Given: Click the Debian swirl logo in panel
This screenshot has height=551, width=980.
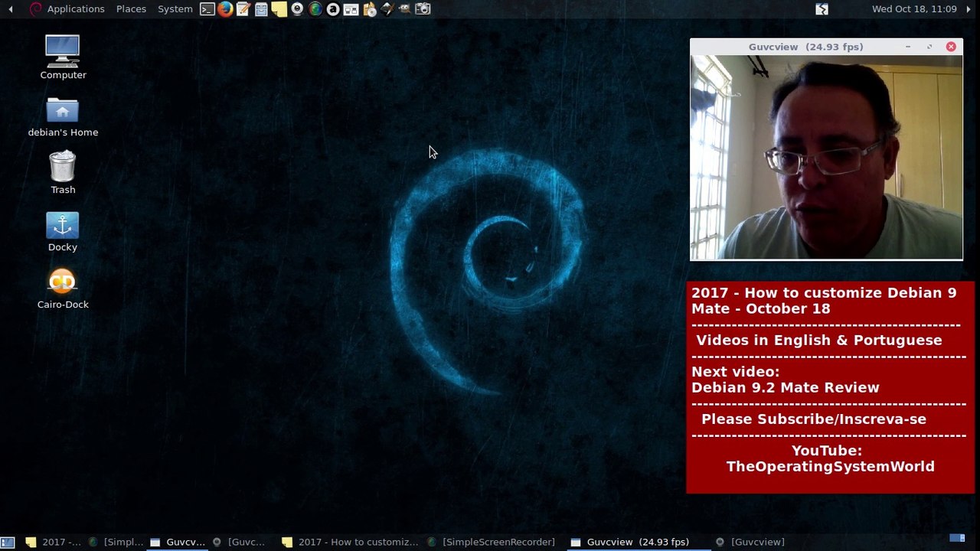Looking at the screenshot, I should click(x=35, y=9).
